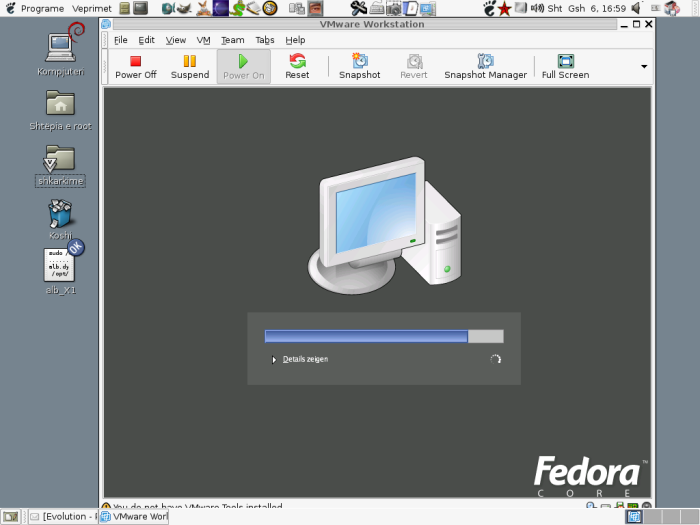Open the File menu
This screenshot has width=700, height=525.
click(121, 40)
